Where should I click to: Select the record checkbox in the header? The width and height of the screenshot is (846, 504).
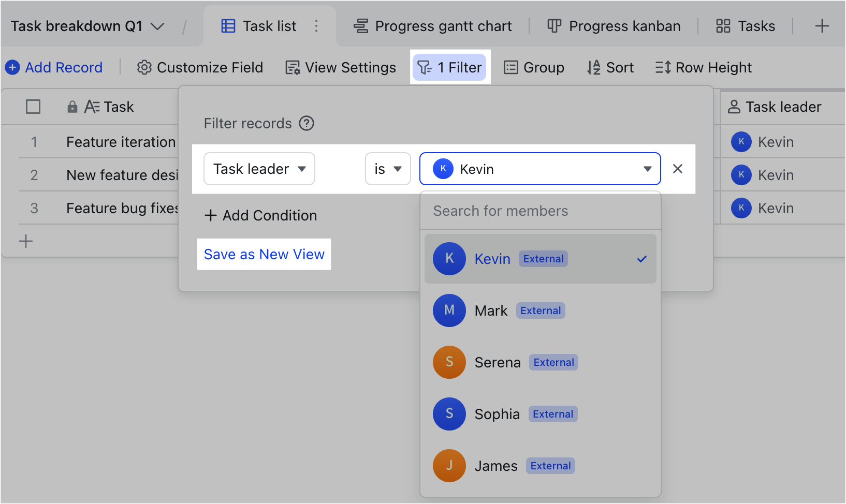(33, 107)
